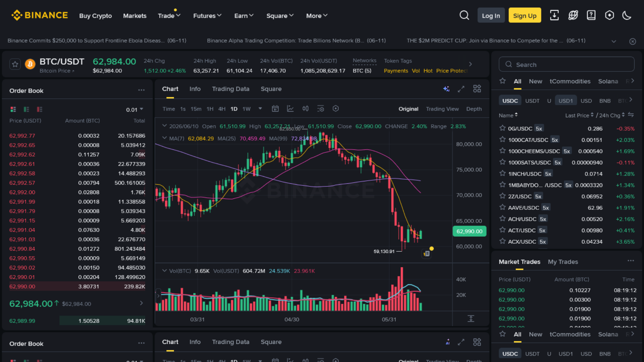Image resolution: width=644 pixels, height=362 pixels.
Task: Collapse the MA indicator row chevron
Action: [164, 138]
